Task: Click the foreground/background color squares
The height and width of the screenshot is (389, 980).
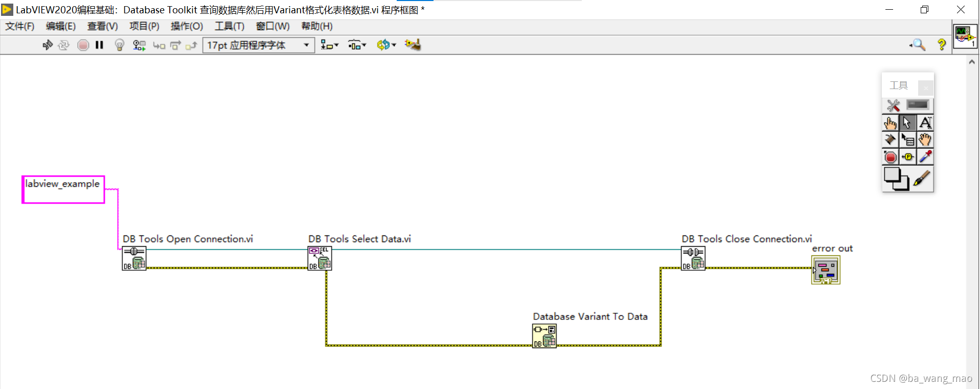Action: 896,179
